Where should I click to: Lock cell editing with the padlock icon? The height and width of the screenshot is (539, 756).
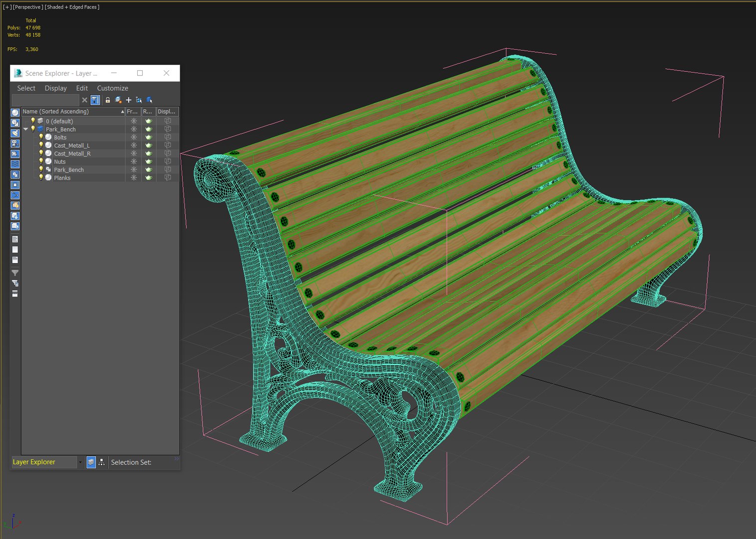(x=107, y=100)
